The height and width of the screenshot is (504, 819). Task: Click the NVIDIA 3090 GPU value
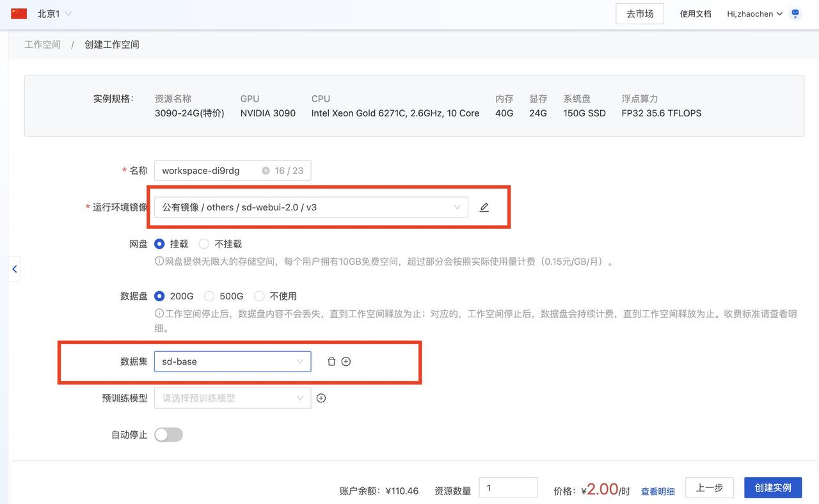[x=268, y=113]
